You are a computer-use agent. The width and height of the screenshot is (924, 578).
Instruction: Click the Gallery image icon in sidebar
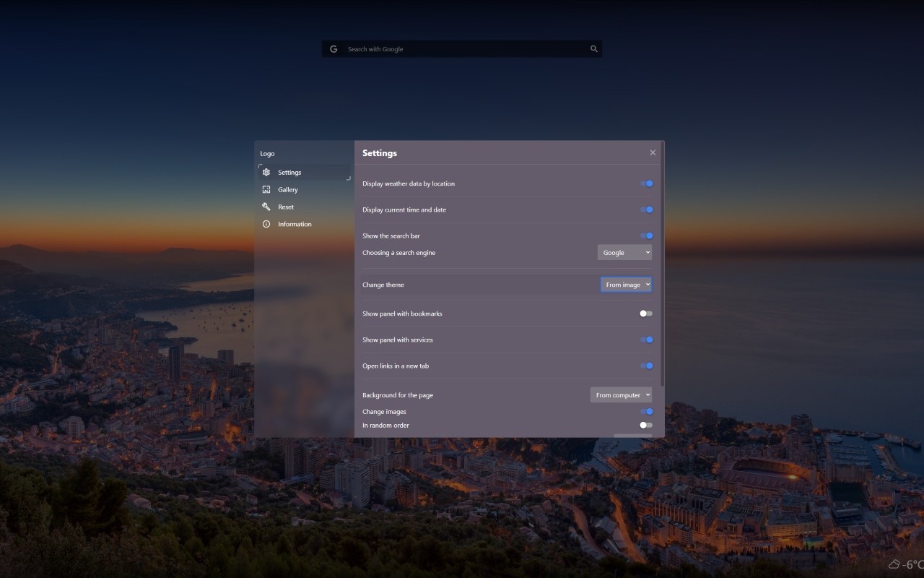point(266,190)
